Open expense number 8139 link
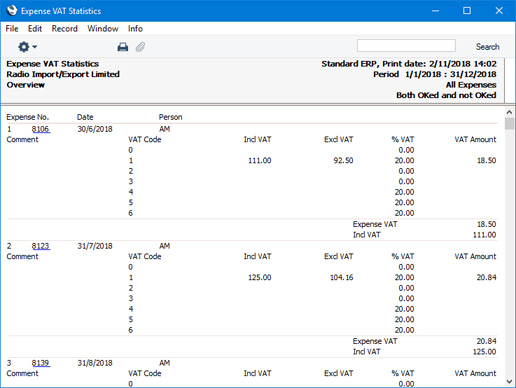This screenshot has width=516, height=388. tap(40, 363)
